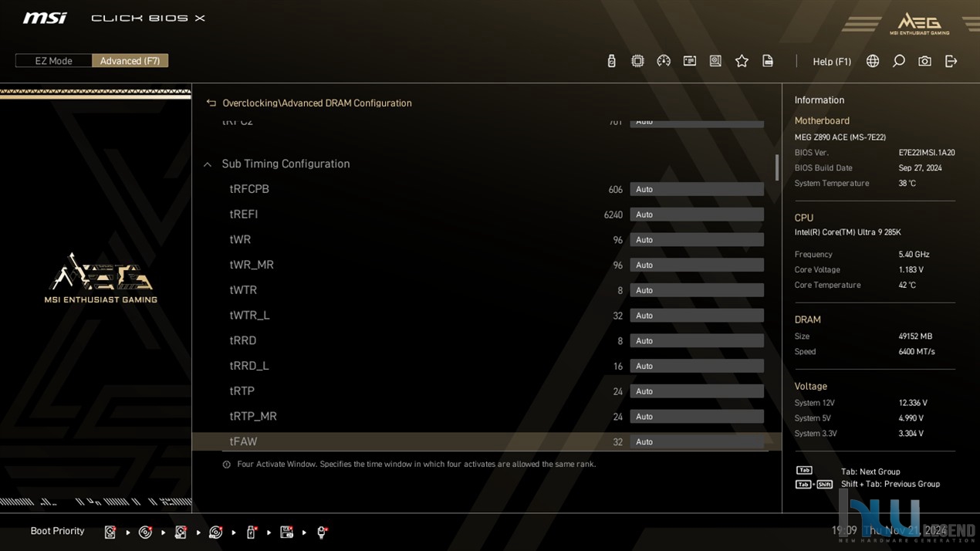Click the Overclocking\Advanced DRAM Configuration breadcrumb
The height and width of the screenshot is (551, 980).
[317, 103]
